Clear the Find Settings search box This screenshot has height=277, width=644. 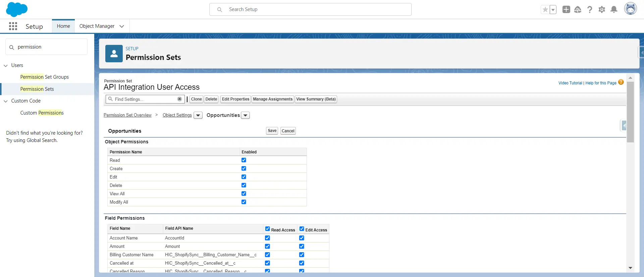pos(179,99)
